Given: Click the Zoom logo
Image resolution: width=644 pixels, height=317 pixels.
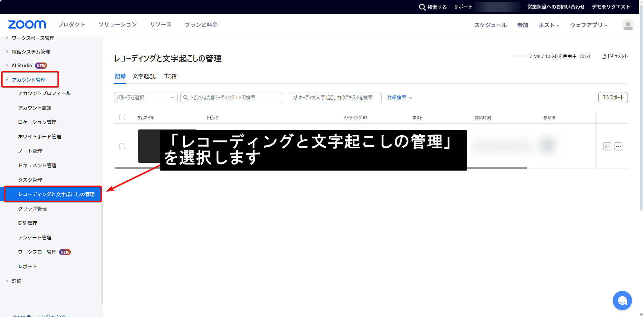Looking at the screenshot, I should point(27,25).
